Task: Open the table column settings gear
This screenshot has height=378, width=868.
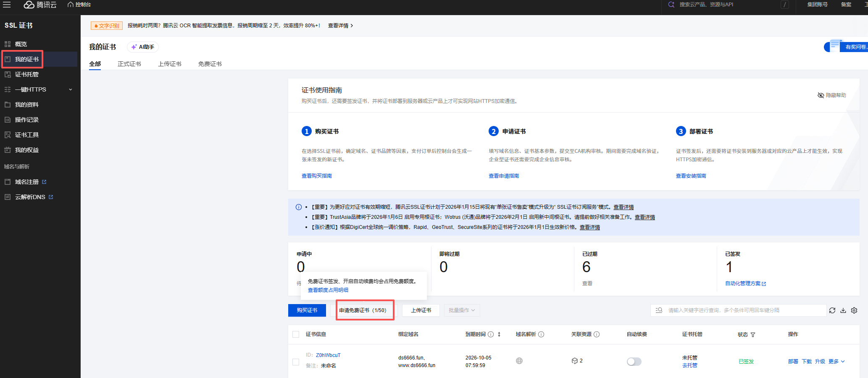Action: pyautogui.click(x=854, y=310)
